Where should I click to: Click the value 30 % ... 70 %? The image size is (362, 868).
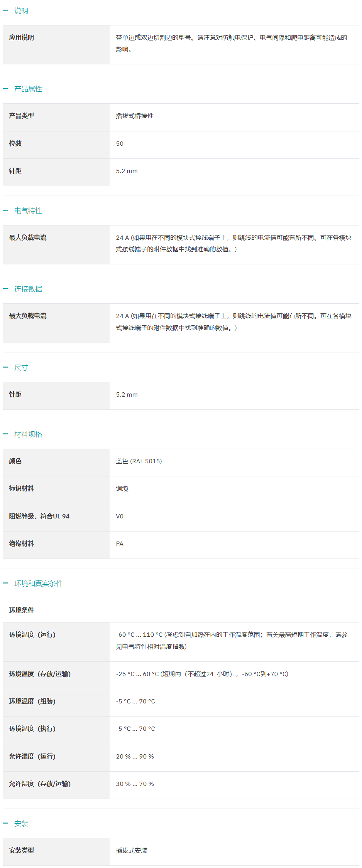(x=135, y=784)
